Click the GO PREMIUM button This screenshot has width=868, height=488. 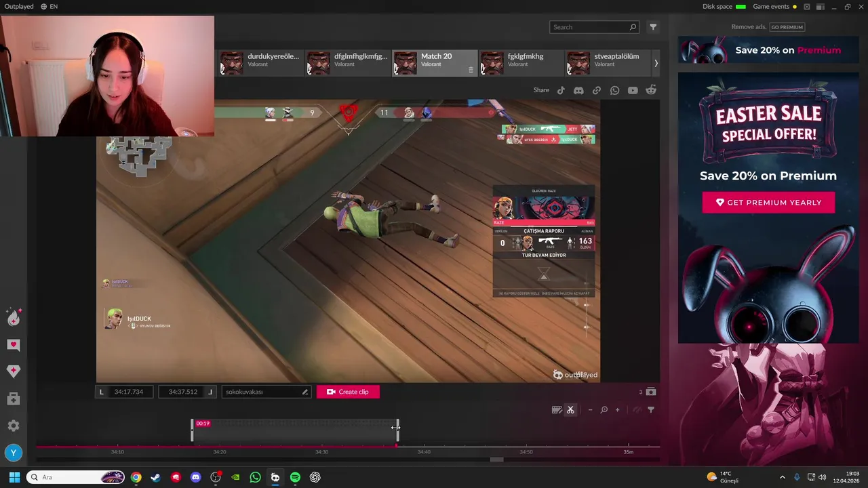[x=787, y=27]
